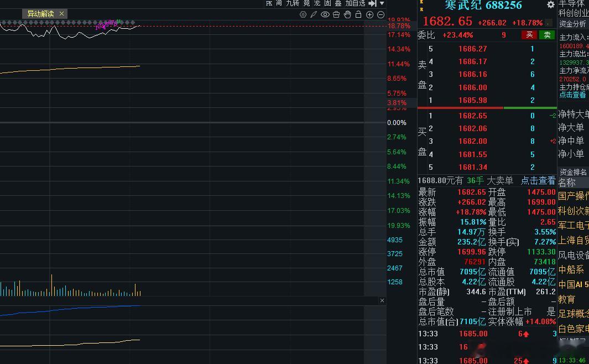Zoom out with the minus icon
Viewport: 589px width, 364px height.
(x=380, y=14)
